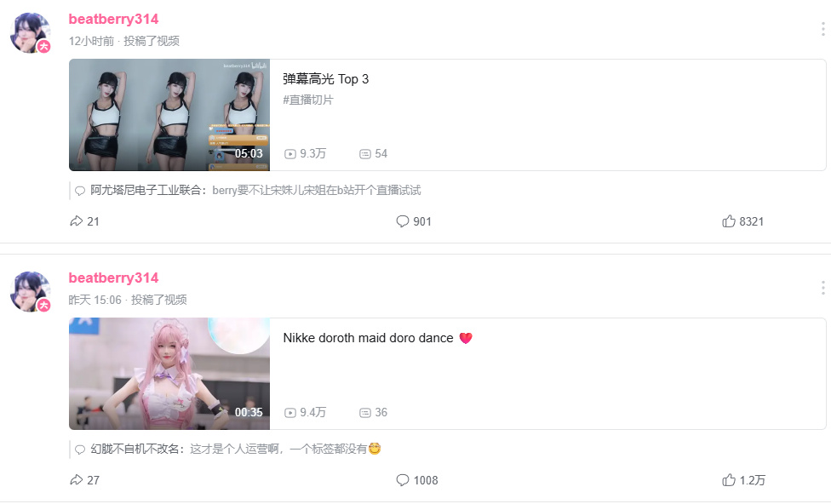Viewport: 831px width, 504px height.
Task: Open more options menu for second post
Action: (x=822, y=288)
